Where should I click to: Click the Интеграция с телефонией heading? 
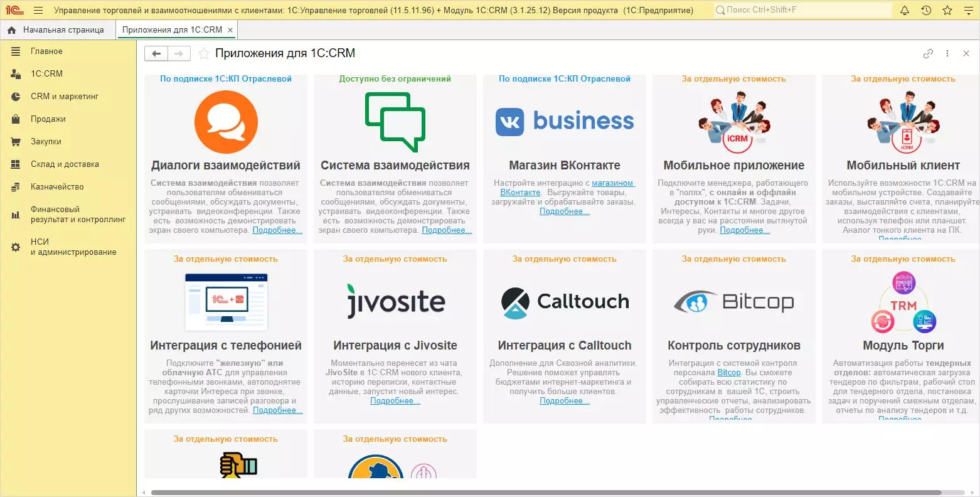[226, 346]
